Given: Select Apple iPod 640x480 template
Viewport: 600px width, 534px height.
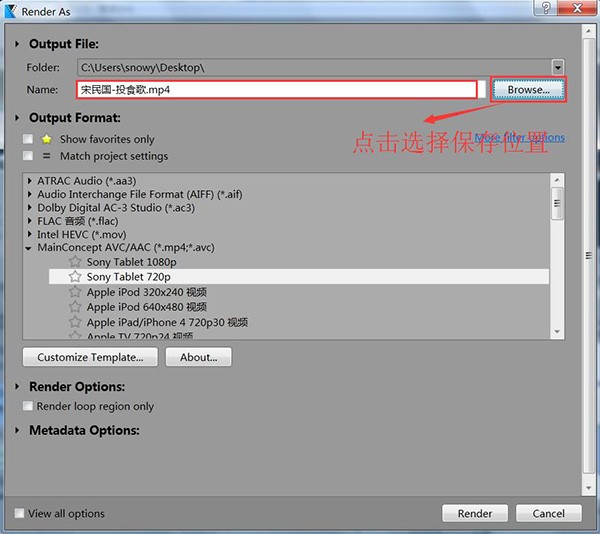Looking at the screenshot, I should pos(147,307).
